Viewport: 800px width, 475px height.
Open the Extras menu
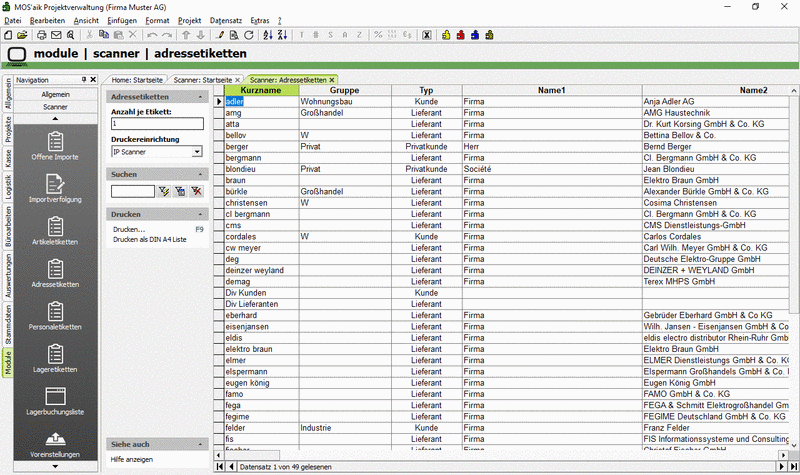(x=260, y=20)
